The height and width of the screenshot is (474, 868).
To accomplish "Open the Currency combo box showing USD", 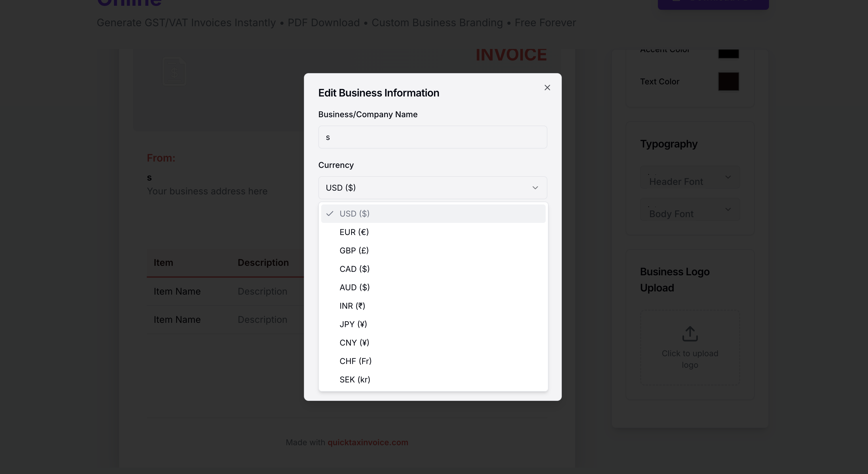I will [x=433, y=188].
